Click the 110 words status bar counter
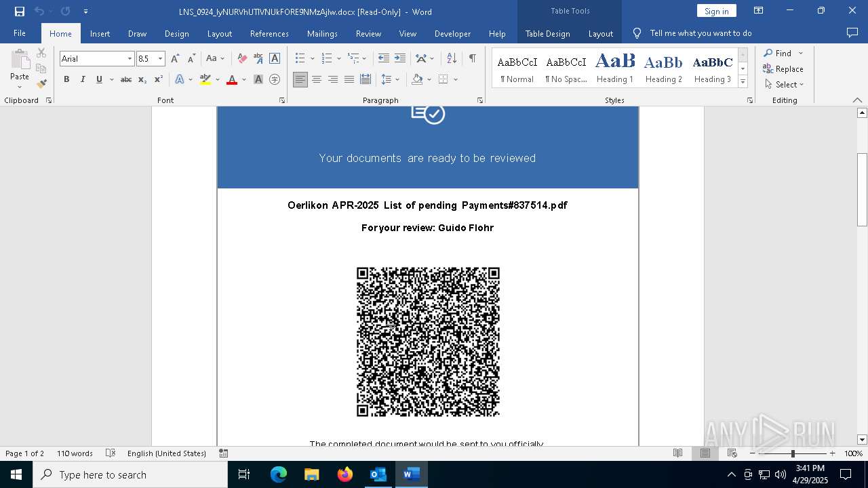The height and width of the screenshot is (488, 868). pos(75,453)
